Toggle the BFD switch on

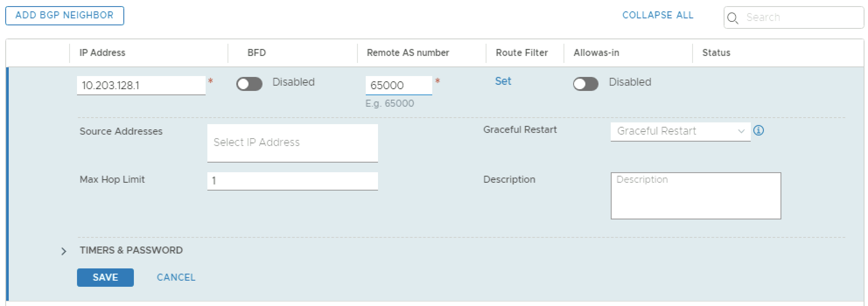249,84
